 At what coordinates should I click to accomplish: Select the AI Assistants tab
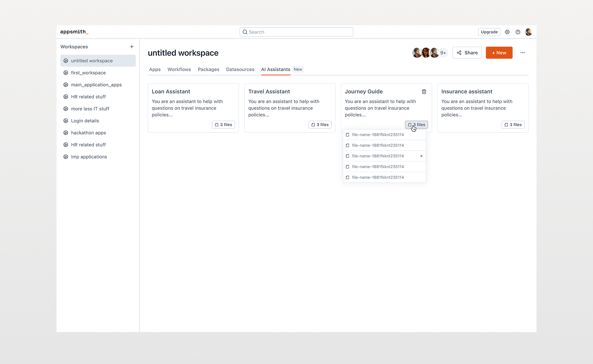point(276,69)
